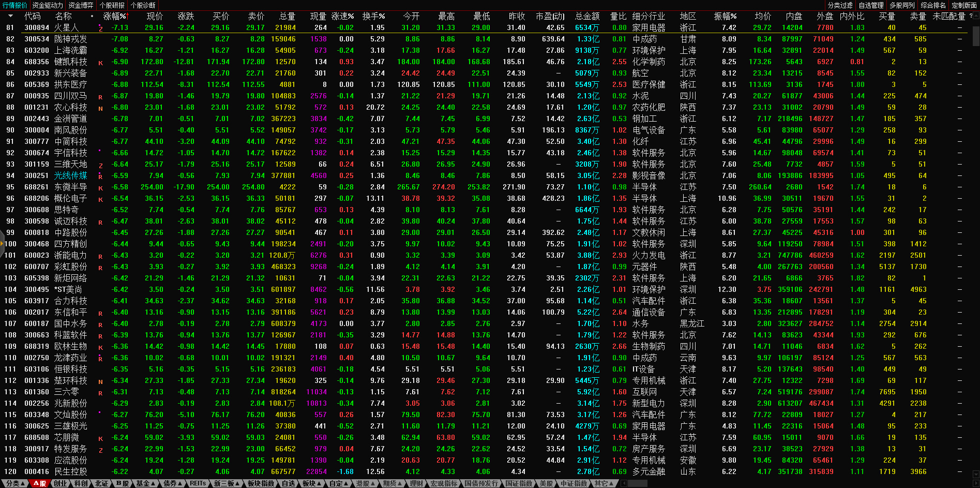Select the 光线传媒 stock row
Viewport: 980px width, 488px height.
tap(71, 175)
